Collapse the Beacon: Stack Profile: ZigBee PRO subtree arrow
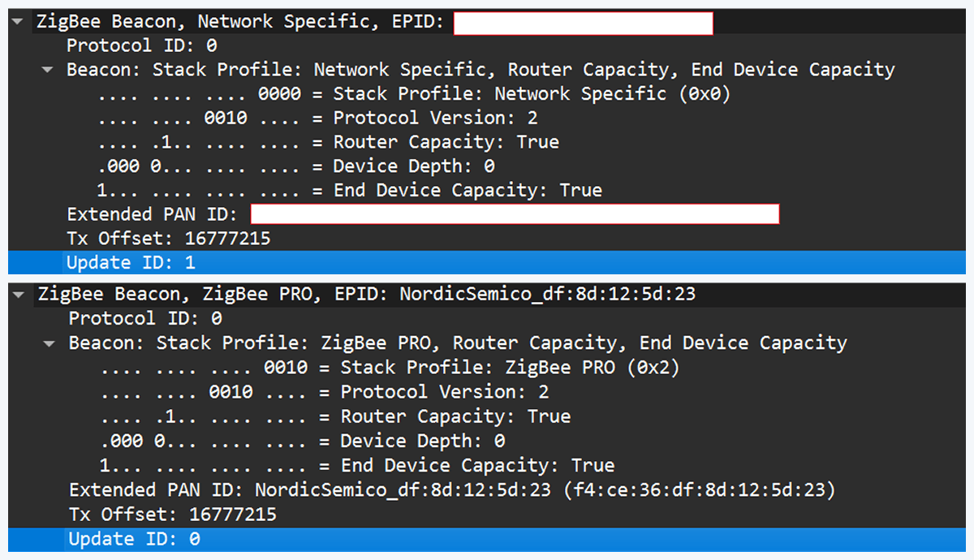The height and width of the screenshot is (560, 974). [x=51, y=343]
